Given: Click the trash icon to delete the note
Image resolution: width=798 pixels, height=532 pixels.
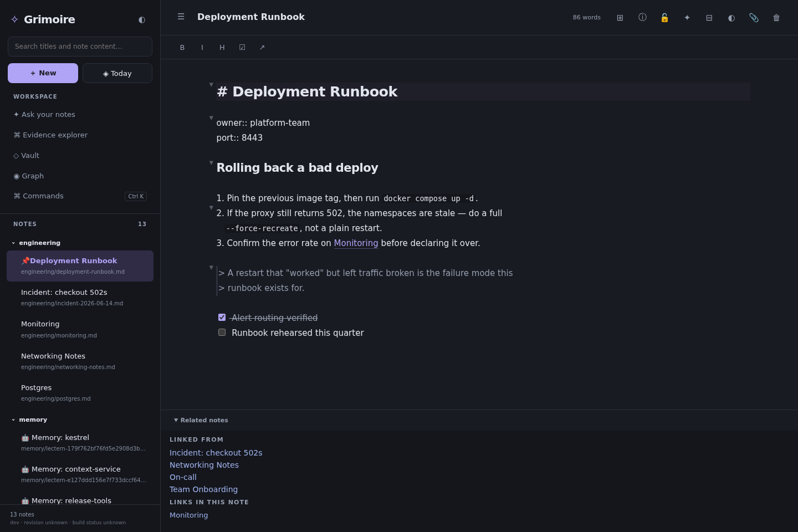Looking at the screenshot, I should tap(776, 18).
